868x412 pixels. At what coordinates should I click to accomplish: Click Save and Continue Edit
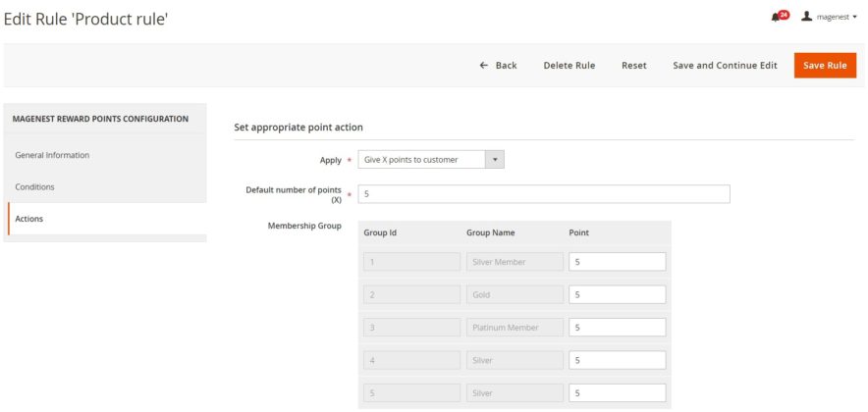pos(725,66)
